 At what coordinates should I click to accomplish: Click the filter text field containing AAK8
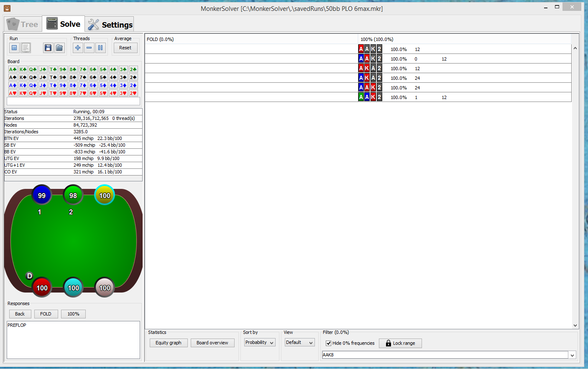click(x=445, y=355)
